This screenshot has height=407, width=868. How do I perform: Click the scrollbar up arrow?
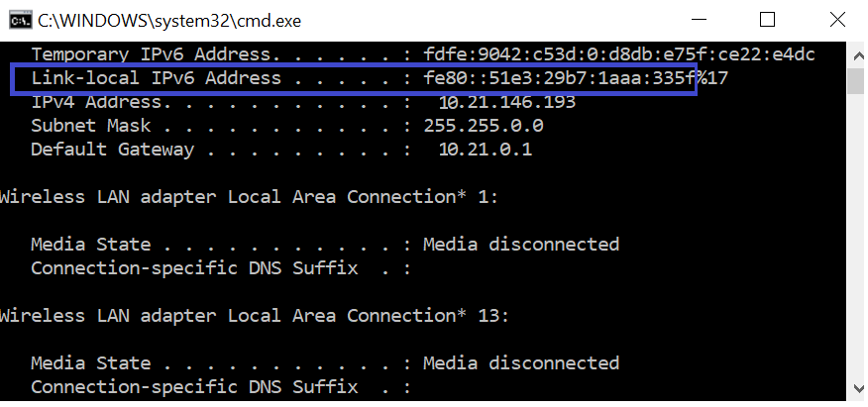[857, 55]
